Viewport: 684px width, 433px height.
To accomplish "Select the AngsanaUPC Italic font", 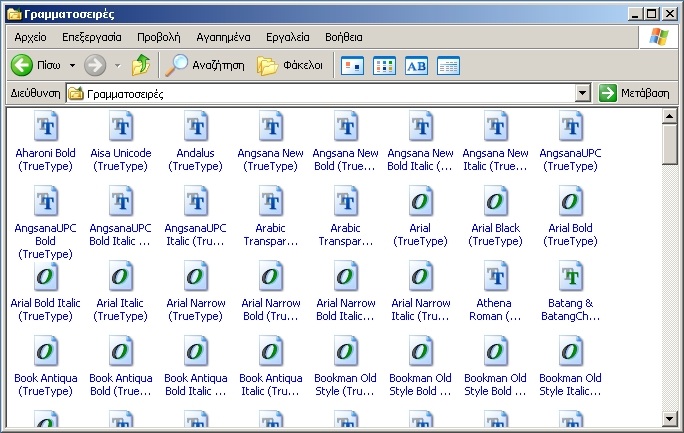I will click(195, 217).
